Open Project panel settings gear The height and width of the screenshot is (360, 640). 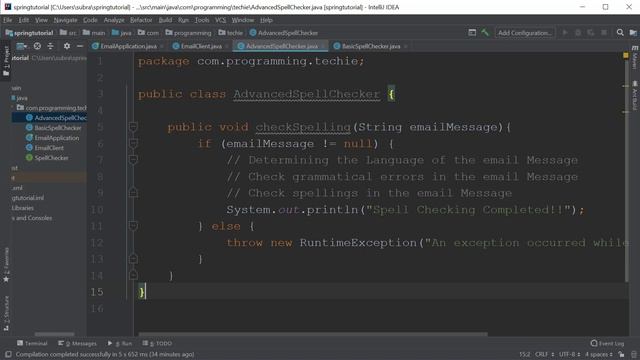pyautogui.click(x=67, y=46)
